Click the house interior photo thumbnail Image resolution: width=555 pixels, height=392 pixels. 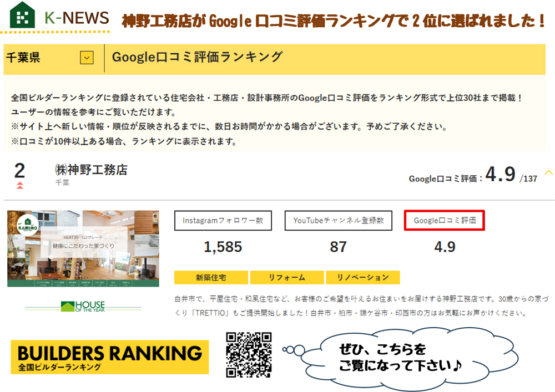(x=83, y=244)
